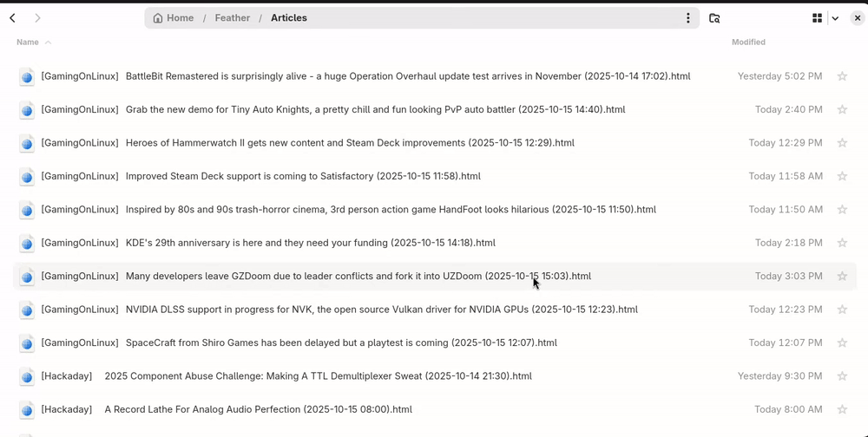
Task: Navigate to Home in the path bar
Action: (174, 18)
